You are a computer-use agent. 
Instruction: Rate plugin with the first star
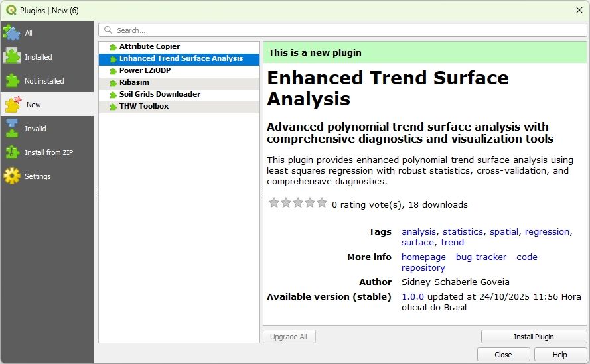point(274,203)
